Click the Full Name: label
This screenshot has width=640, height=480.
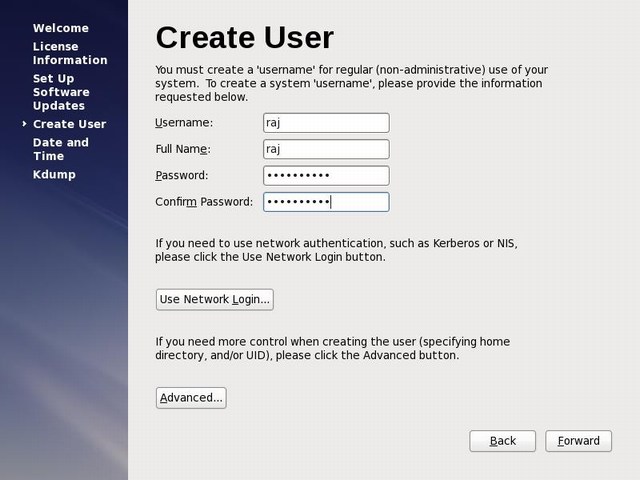pyautogui.click(x=183, y=149)
